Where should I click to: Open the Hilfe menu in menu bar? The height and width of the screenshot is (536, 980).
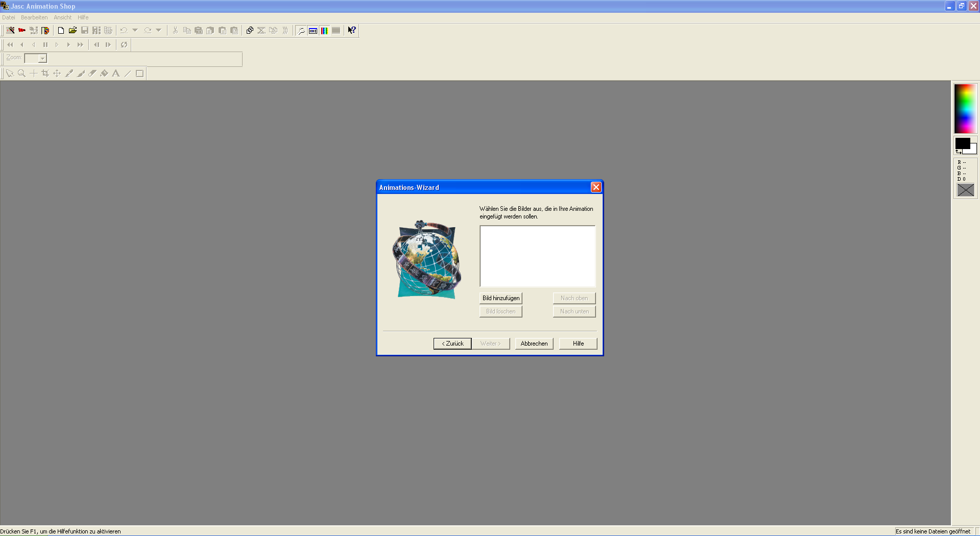pyautogui.click(x=83, y=17)
